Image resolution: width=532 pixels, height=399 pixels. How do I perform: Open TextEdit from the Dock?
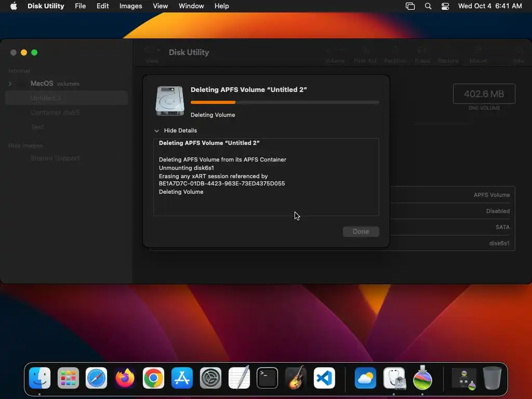[239, 378]
